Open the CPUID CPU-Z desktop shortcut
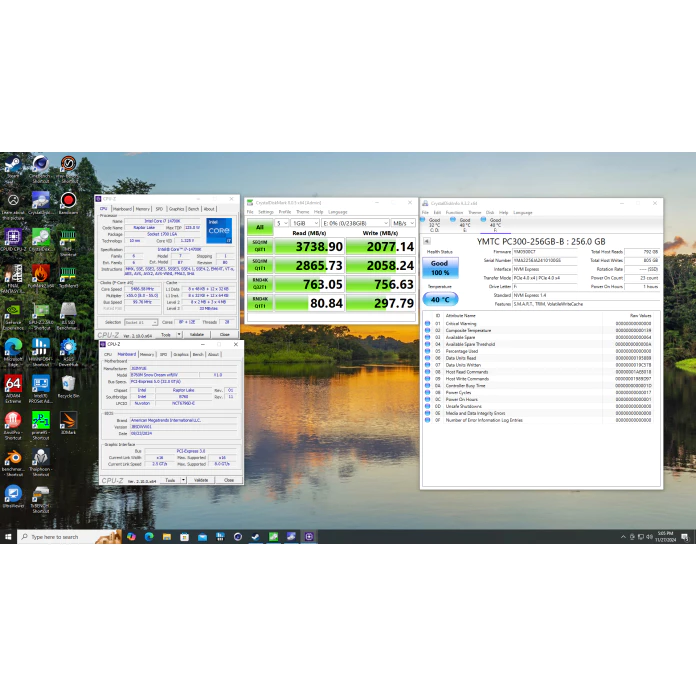696x696 pixels. pyautogui.click(x=13, y=240)
